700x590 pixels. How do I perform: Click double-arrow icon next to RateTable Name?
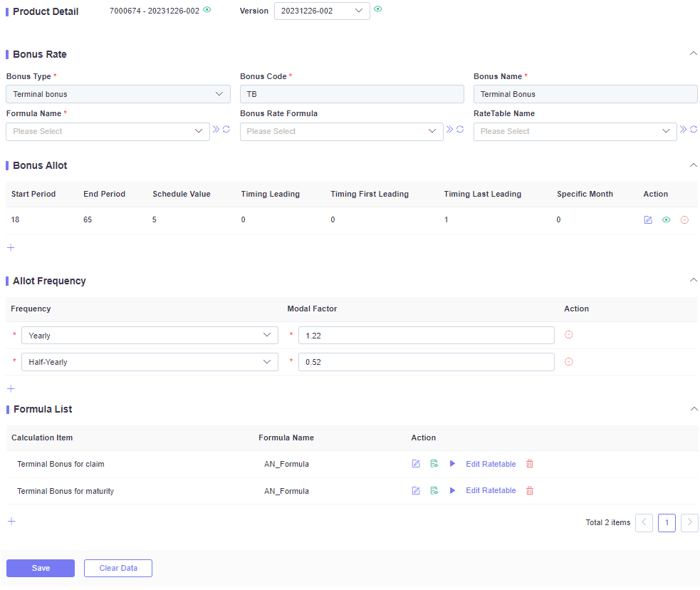(683, 130)
